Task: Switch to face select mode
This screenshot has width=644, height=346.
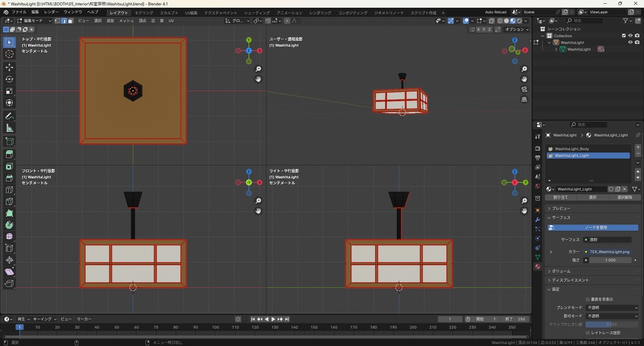Action: point(69,21)
